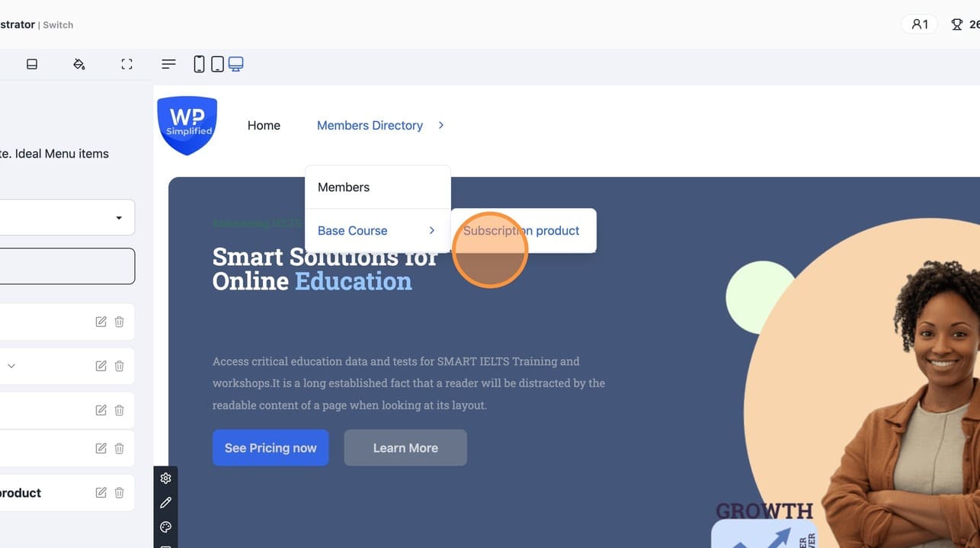The height and width of the screenshot is (548, 980).
Task: Select the 'product' menu item row
Action: click(x=67, y=492)
